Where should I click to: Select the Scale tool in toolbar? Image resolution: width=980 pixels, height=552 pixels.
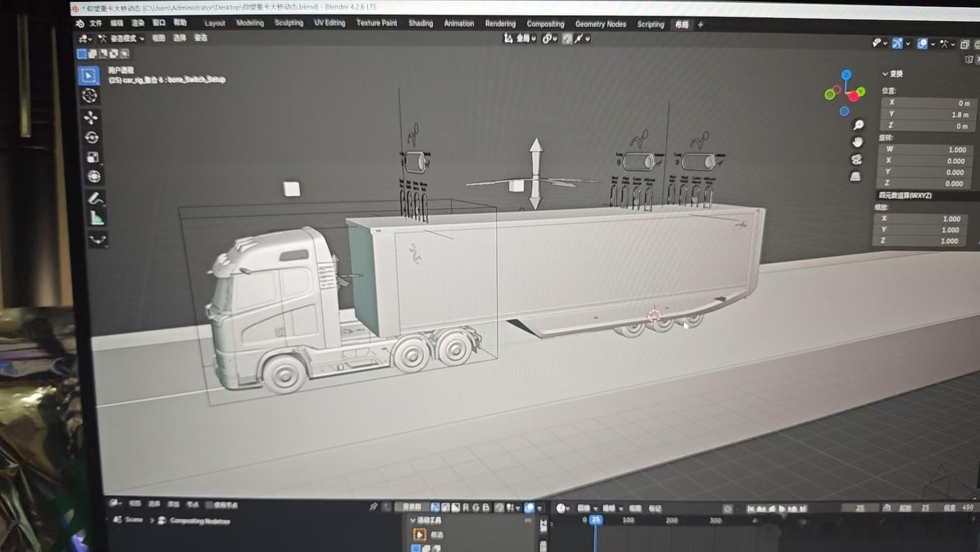(x=92, y=157)
